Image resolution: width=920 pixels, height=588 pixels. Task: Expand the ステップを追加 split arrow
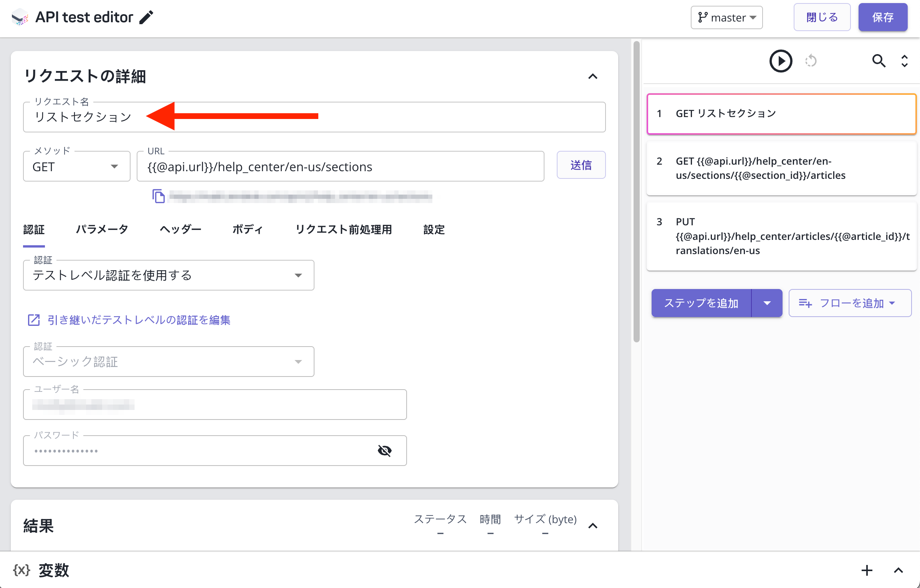click(767, 303)
